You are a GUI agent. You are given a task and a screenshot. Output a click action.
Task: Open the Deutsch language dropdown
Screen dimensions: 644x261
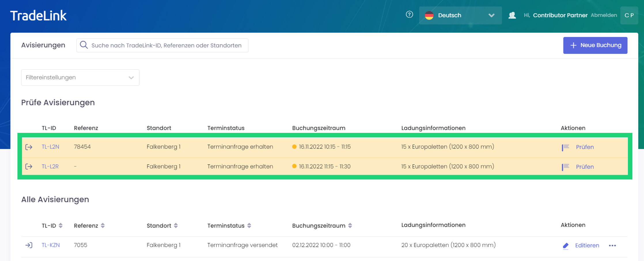[x=460, y=15]
